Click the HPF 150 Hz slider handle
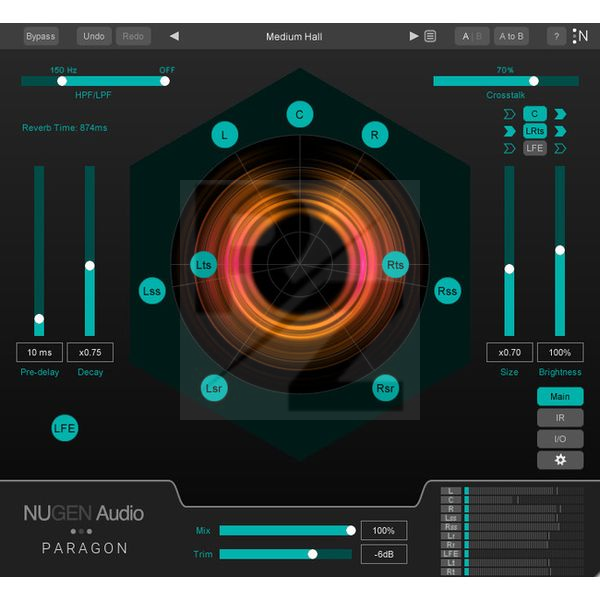The width and height of the screenshot is (600, 600). tap(62, 81)
